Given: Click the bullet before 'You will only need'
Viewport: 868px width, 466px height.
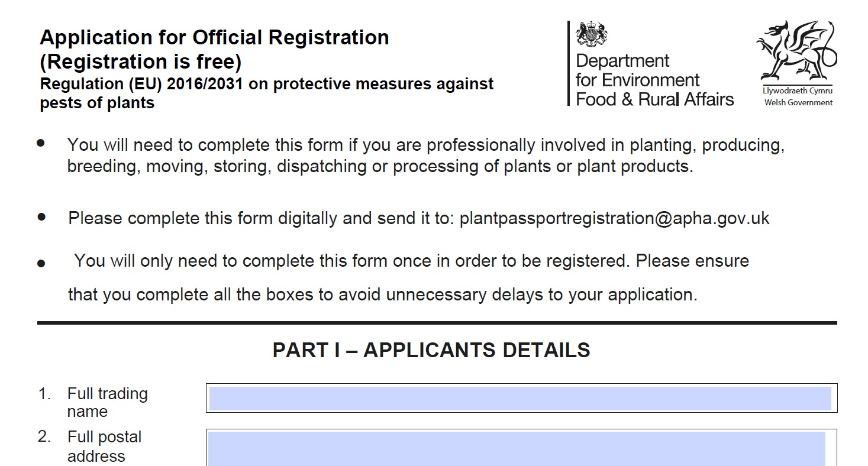Looking at the screenshot, I should (x=41, y=263).
